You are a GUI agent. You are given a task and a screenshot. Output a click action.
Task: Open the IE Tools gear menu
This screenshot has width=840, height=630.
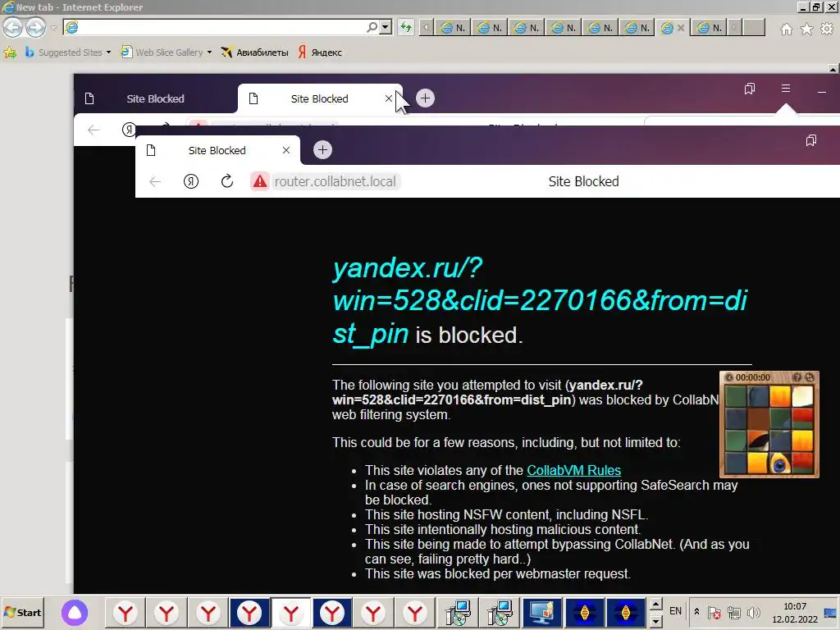tap(827, 29)
